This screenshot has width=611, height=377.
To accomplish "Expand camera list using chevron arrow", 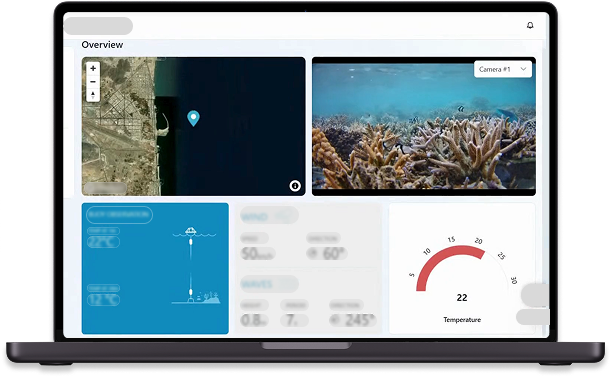I will click(523, 69).
